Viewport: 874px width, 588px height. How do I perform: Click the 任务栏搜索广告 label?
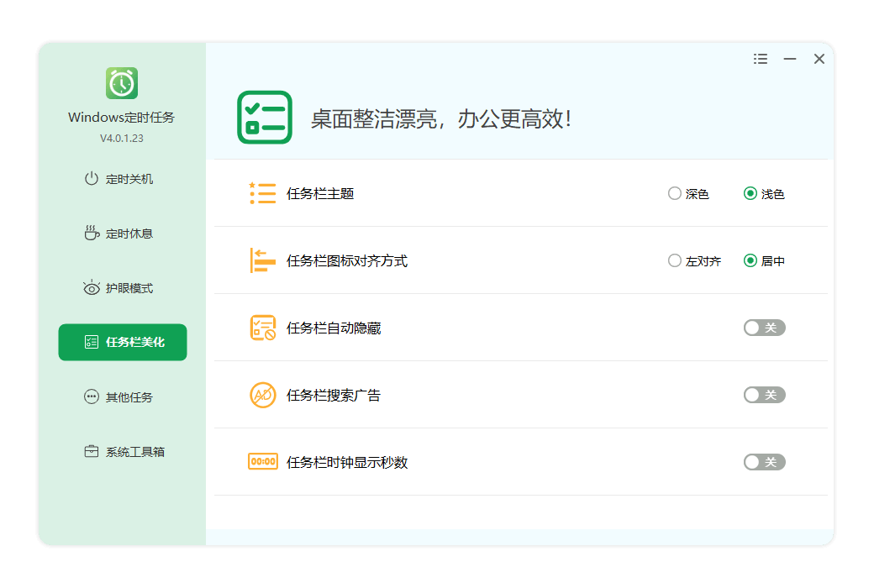tap(334, 395)
